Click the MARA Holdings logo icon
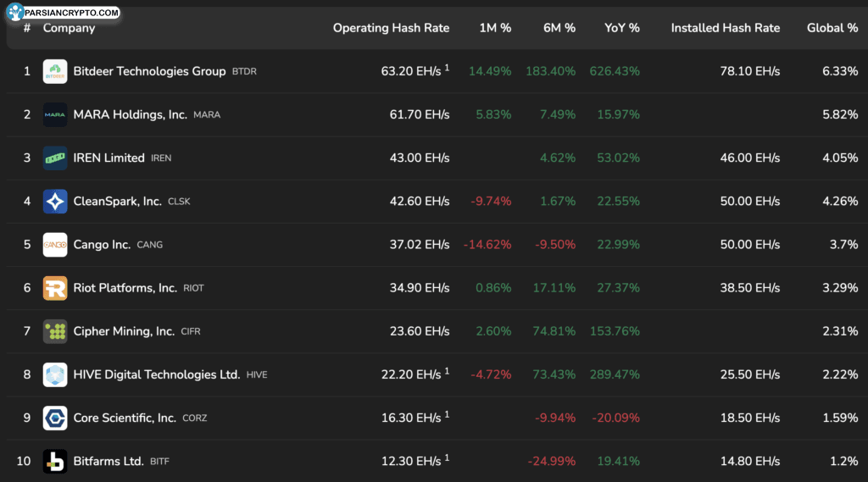The image size is (868, 482). pos(55,114)
